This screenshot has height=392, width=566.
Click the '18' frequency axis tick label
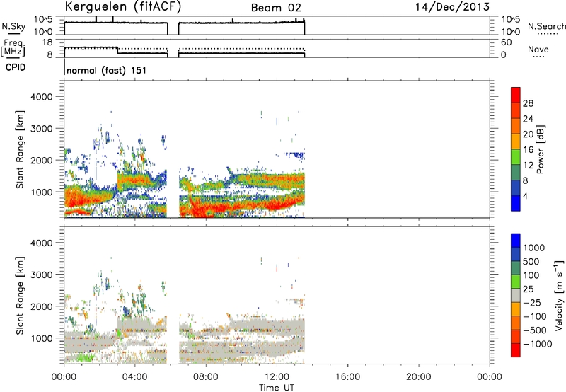tap(47, 42)
